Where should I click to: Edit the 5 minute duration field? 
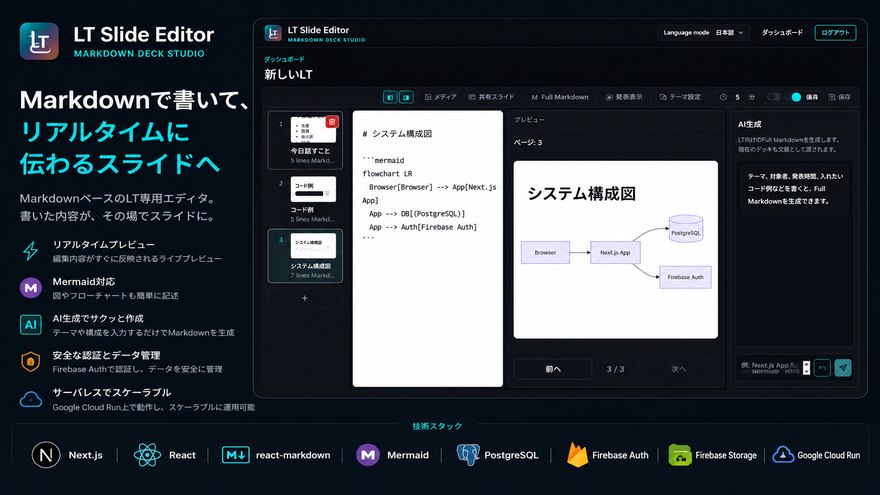(x=737, y=97)
